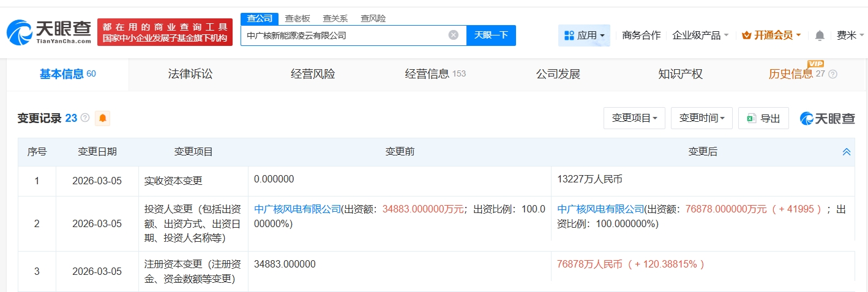Screen dimensions: 868x292
Task: Click into the company search input field
Action: (343, 36)
